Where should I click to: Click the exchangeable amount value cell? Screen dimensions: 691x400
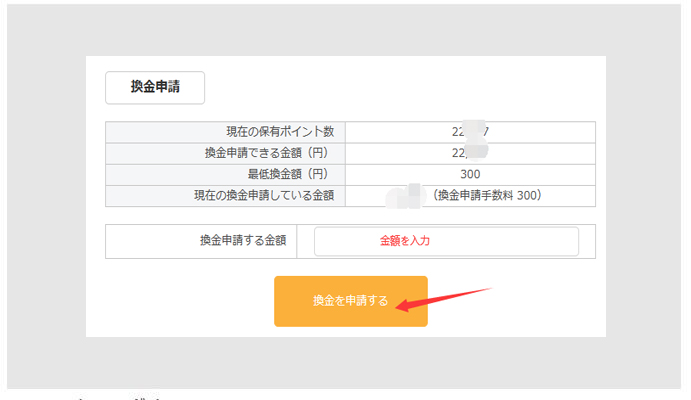(x=469, y=153)
